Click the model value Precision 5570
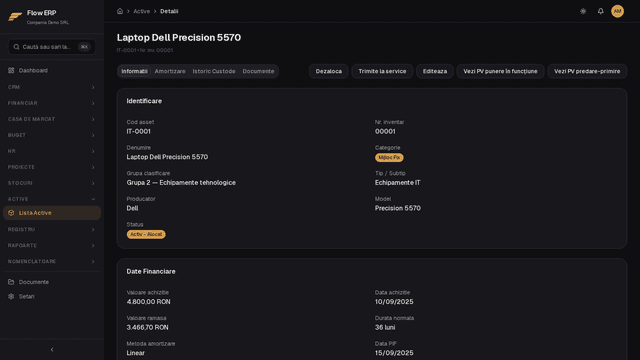This screenshot has height=360, width=640. pyautogui.click(x=398, y=208)
